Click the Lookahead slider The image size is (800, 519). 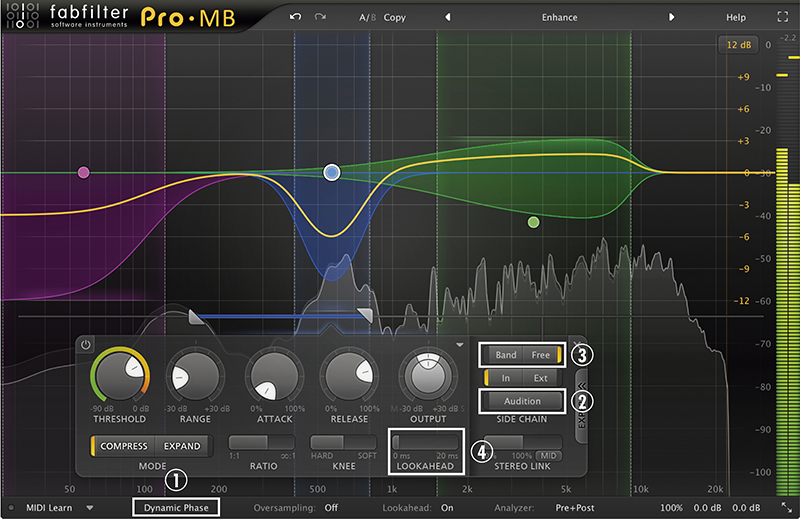pyautogui.click(x=425, y=442)
